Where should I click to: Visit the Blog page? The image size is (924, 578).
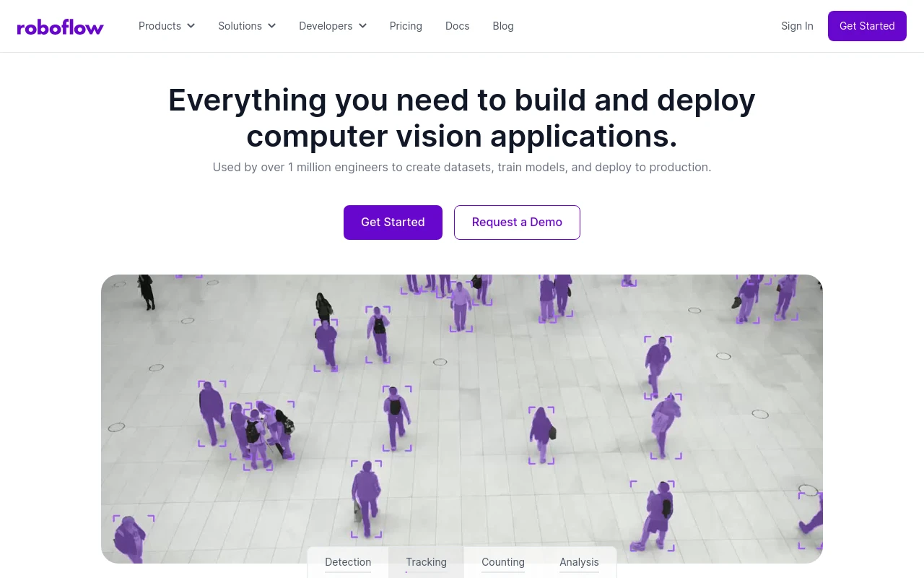point(503,26)
